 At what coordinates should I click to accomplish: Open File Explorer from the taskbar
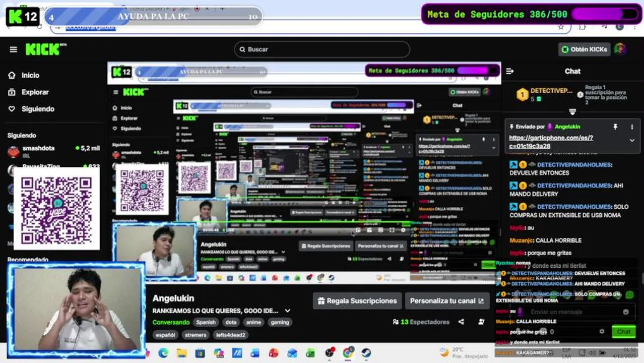point(181,353)
